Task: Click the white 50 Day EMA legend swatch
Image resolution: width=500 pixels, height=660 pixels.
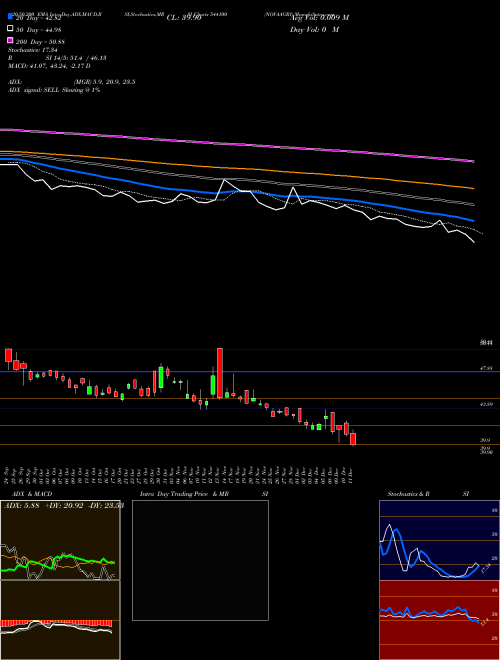Action: 11,29
